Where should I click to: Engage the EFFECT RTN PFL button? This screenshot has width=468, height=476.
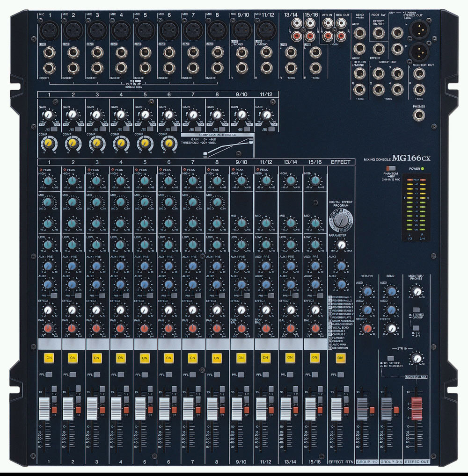[x=341, y=375]
